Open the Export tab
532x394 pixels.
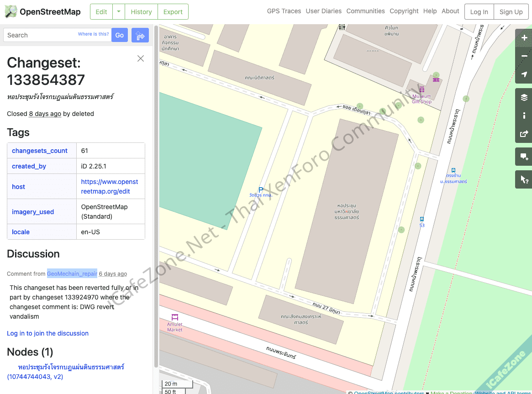pyautogui.click(x=173, y=12)
